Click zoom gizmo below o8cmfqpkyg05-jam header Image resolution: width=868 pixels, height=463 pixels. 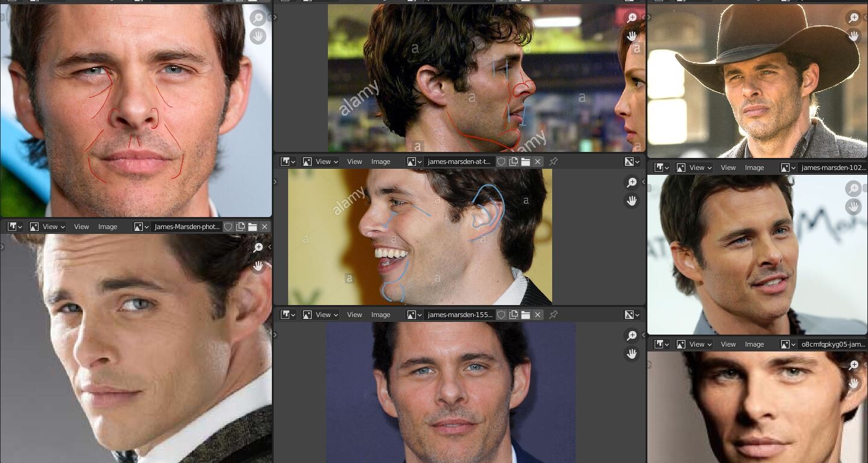pyautogui.click(x=854, y=365)
